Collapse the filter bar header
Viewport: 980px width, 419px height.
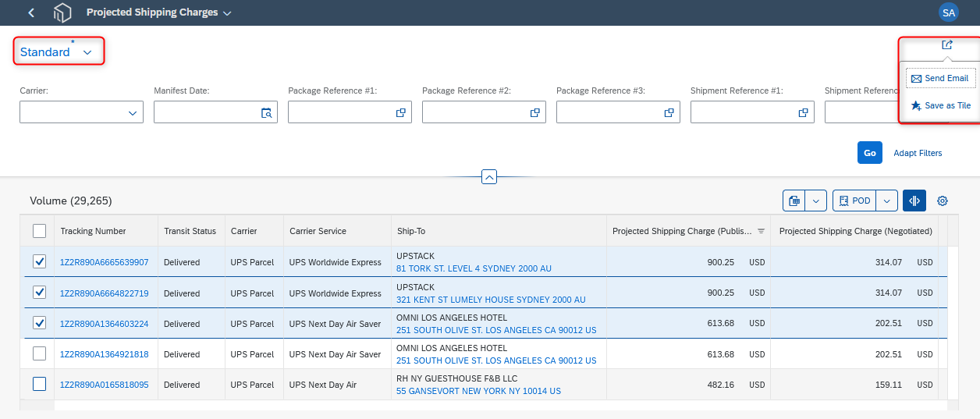tap(489, 176)
